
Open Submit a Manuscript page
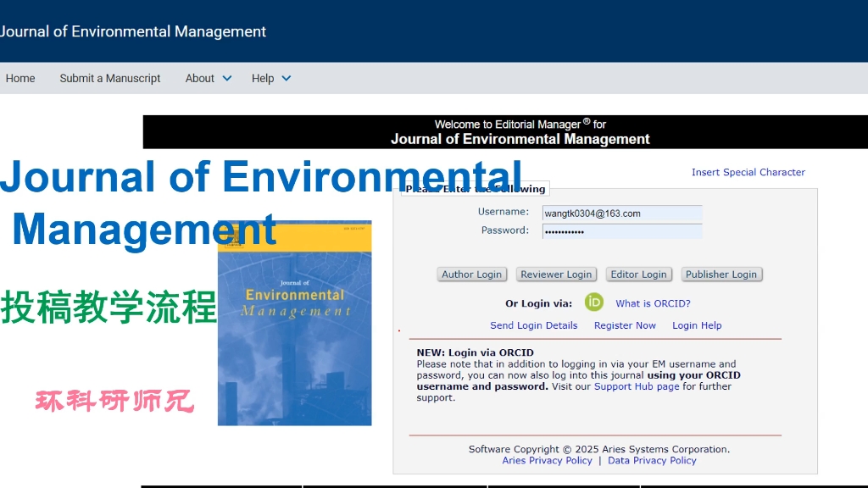click(x=110, y=79)
